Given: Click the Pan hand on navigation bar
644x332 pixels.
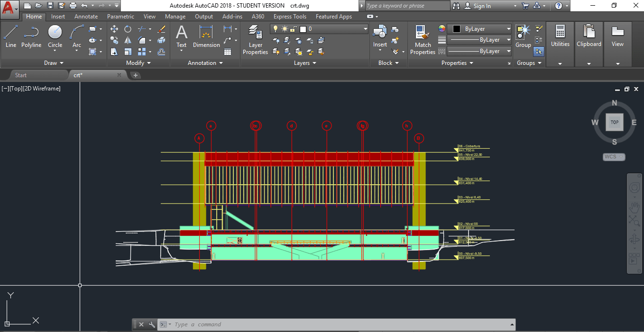Looking at the screenshot, I should pos(635,207).
